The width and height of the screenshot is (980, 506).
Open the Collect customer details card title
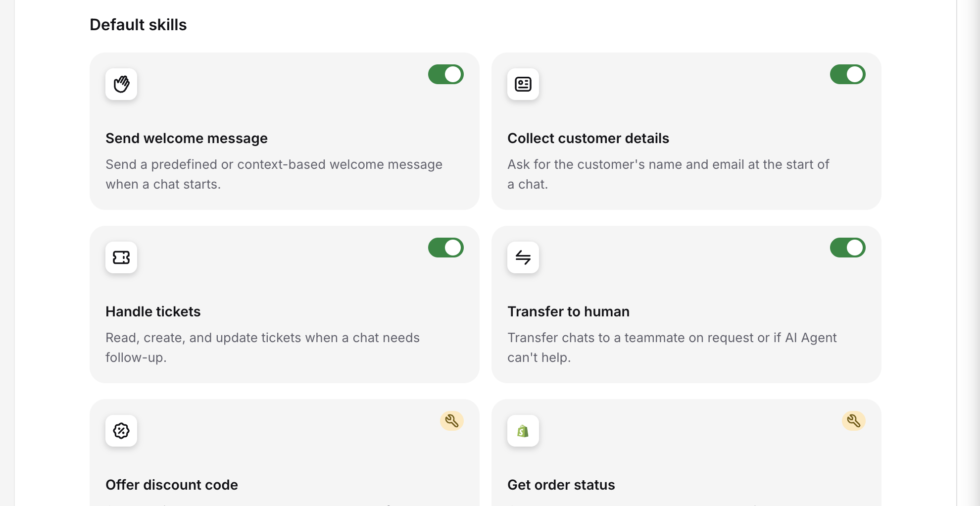click(x=588, y=138)
